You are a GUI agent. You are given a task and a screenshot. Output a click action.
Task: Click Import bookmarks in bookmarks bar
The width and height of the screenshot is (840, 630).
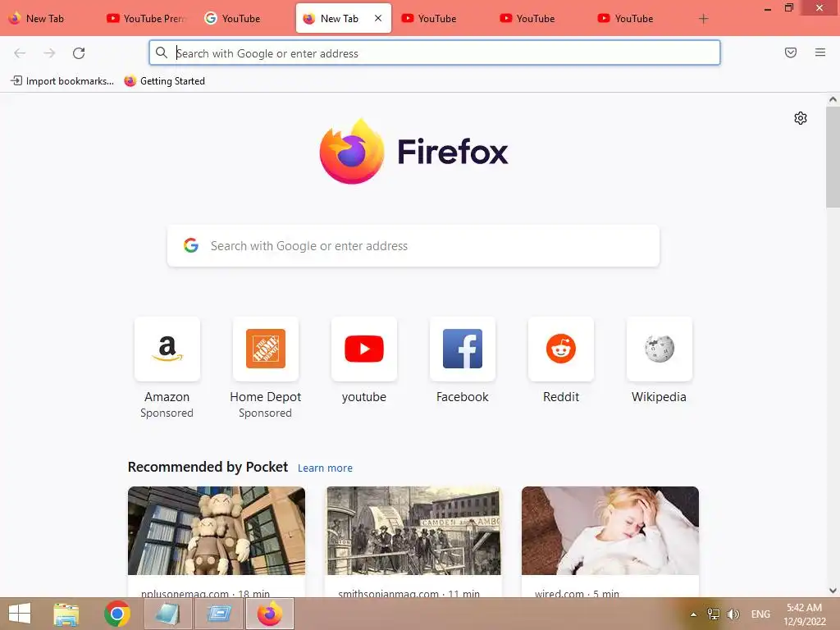pyautogui.click(x=62, y=81)
